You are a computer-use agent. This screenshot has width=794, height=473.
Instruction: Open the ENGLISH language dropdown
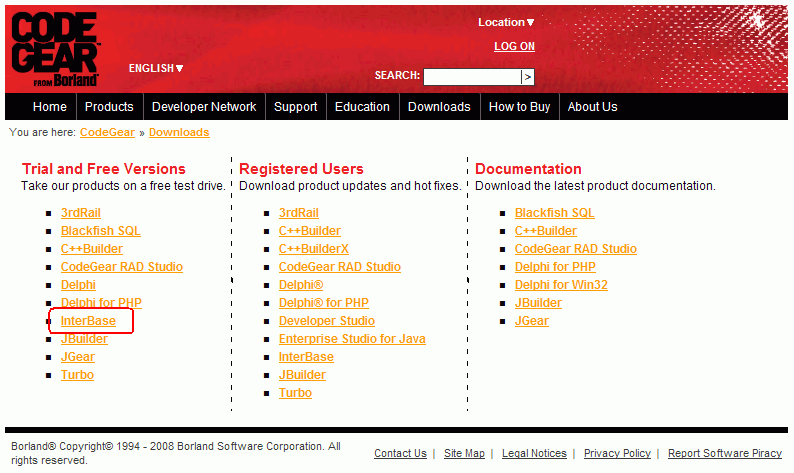[x=156, y=68]
